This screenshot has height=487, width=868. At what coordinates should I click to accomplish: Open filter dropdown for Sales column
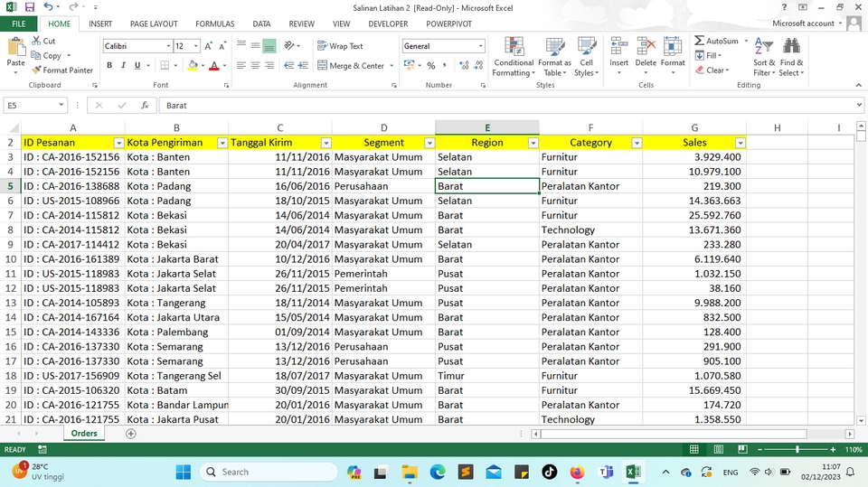741,143
